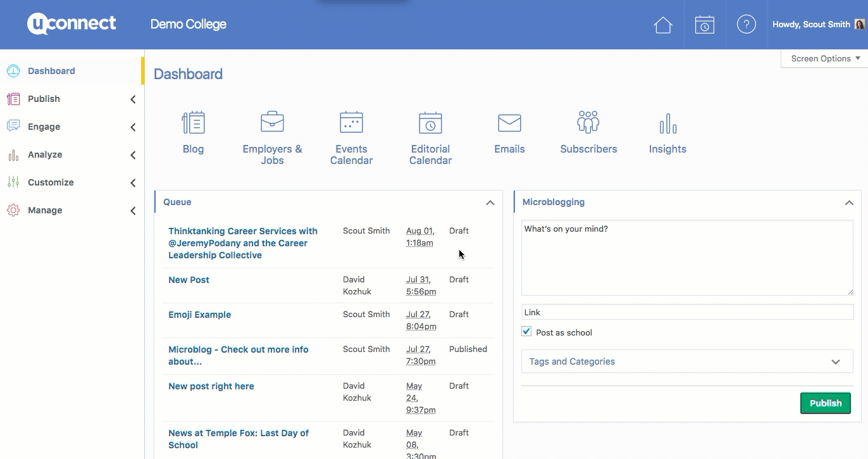Viewport: 868px width, 459px height.
Task: Click the home icon in the header
Action: coord(662,25)
